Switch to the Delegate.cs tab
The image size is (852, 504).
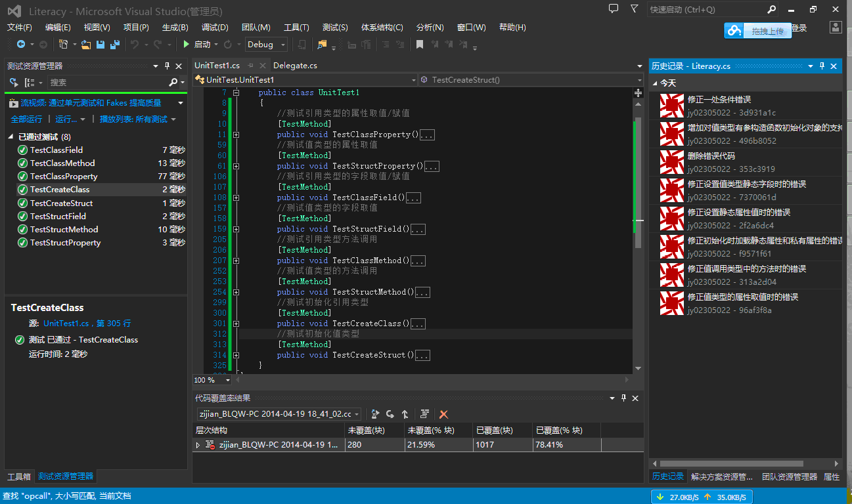(x=295, y=66)
